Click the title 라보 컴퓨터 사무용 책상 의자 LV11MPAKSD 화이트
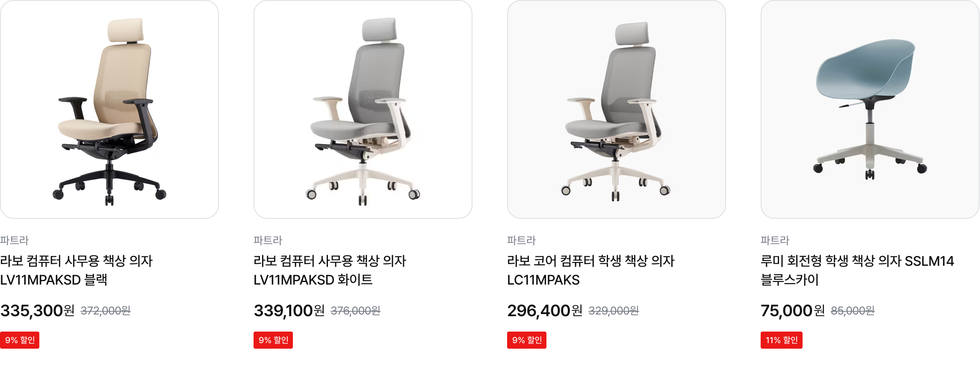This screenshot has width=980, height=382. click(x=330, y=270)
